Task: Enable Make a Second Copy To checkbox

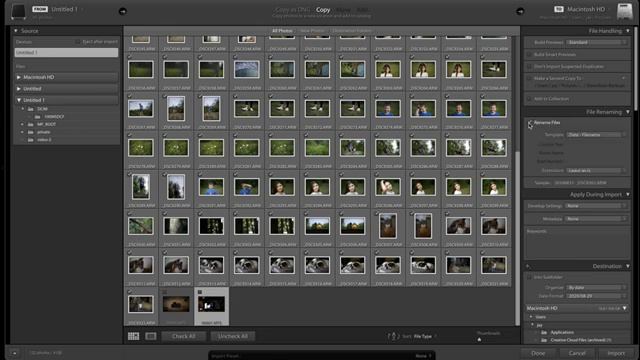Action: [529, 78]
